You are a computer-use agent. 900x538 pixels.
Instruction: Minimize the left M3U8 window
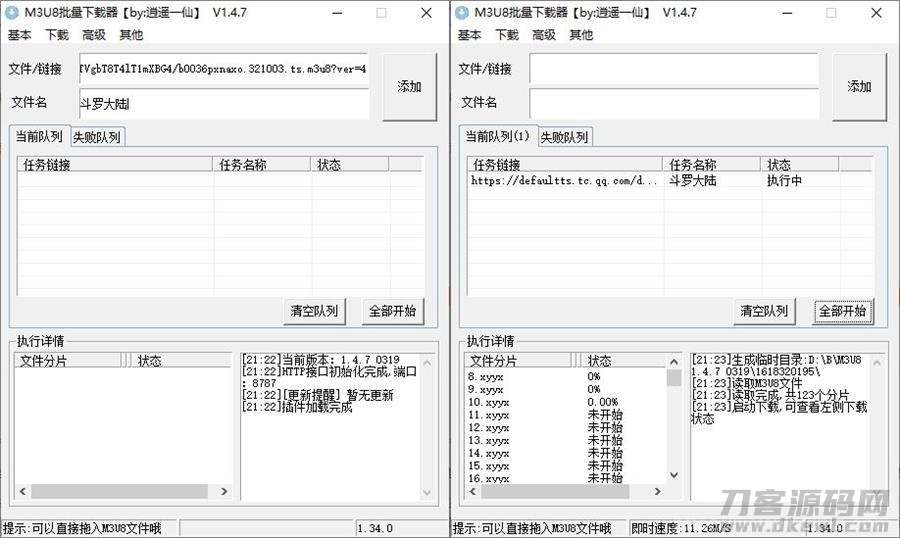tap(338, 13)
